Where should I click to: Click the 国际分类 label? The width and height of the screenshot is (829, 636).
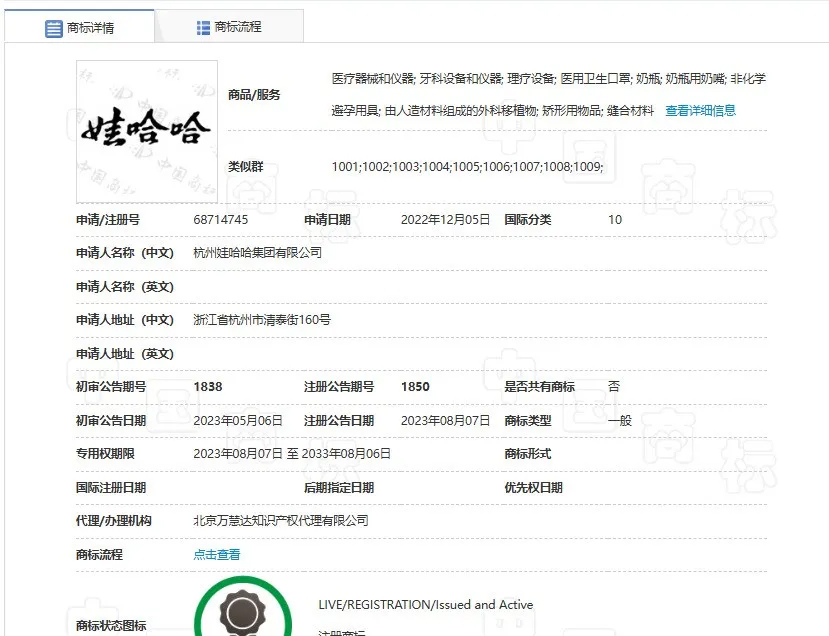tap(528, 219)
